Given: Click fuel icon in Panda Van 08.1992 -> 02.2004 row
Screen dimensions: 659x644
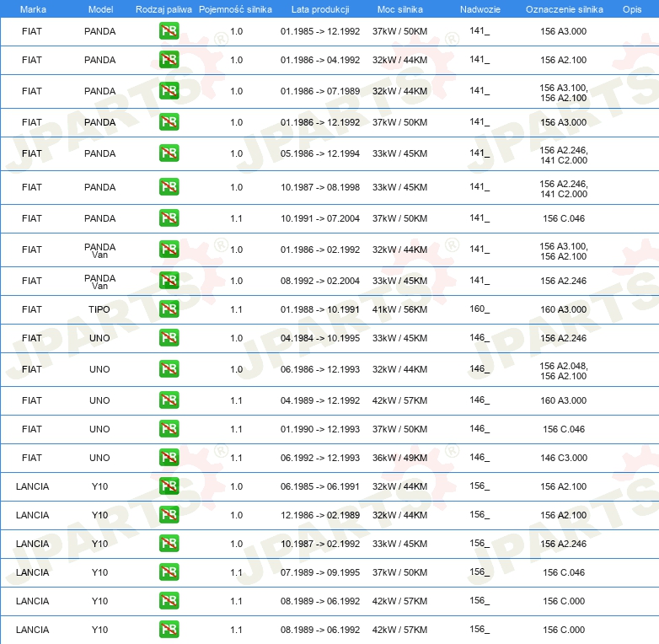Looking at the screenshot, I should point(169,280).
